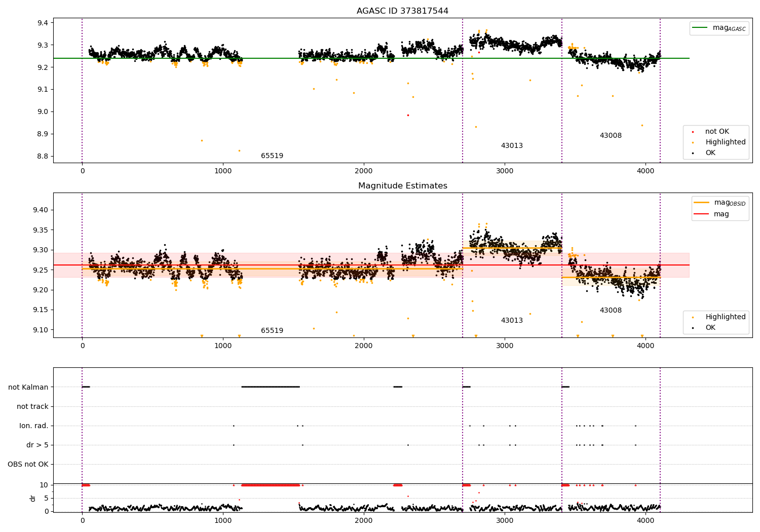The height and width of the screenshot is (532, 760).
Task: Click the '9.4' y-tick label in the top plot
Action: [43, 23]
